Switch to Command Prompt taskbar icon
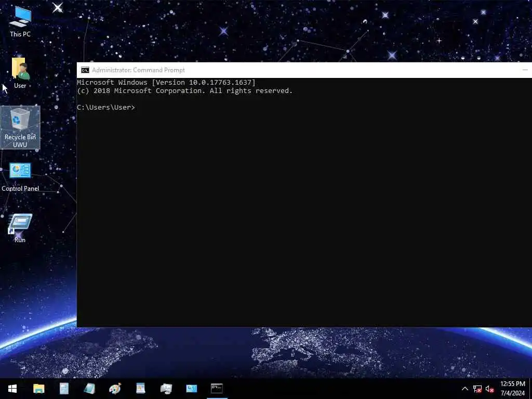The width and height of the screenshot is (532, 399). [217, 389]
